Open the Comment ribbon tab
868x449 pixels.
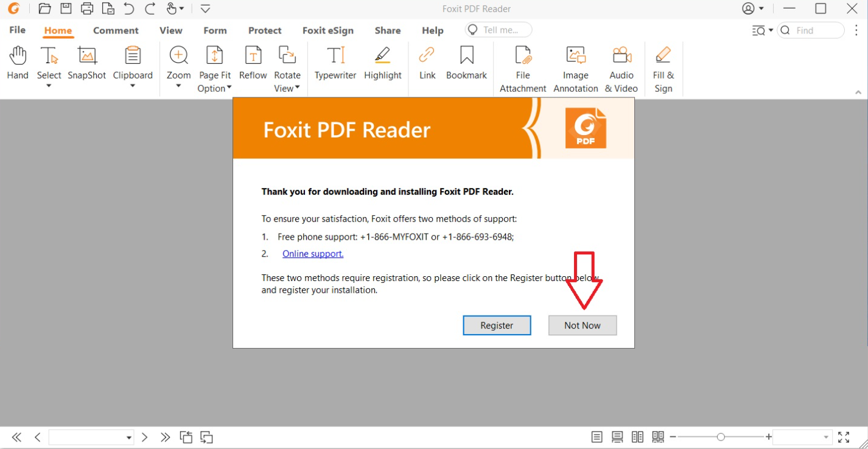[116, 30]
